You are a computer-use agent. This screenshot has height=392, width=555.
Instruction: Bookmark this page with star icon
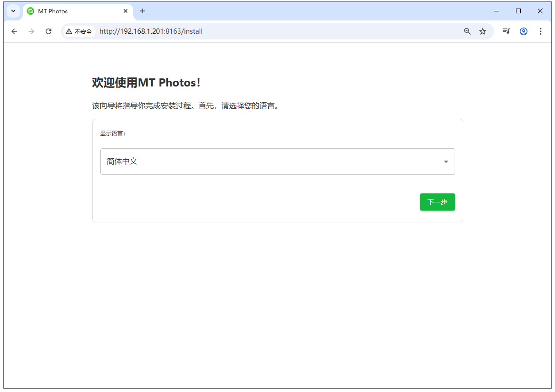point(482,31)
